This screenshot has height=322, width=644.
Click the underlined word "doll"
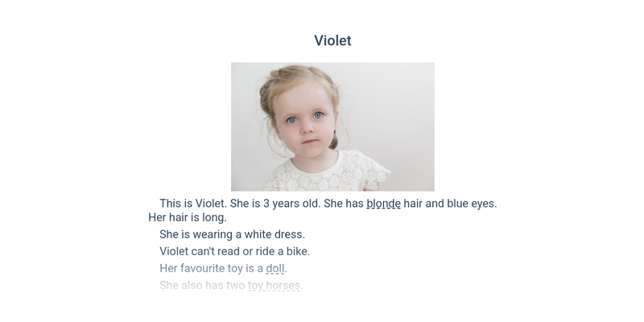275,268
